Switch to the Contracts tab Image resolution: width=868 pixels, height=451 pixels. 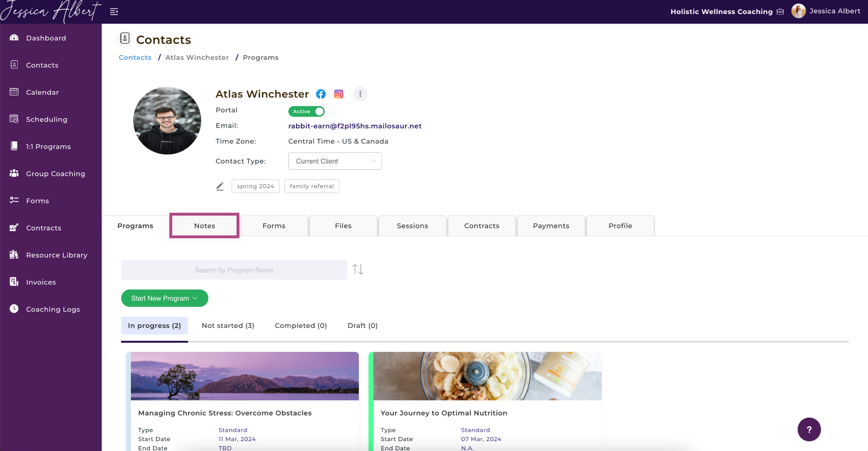(x=482, y=225)
